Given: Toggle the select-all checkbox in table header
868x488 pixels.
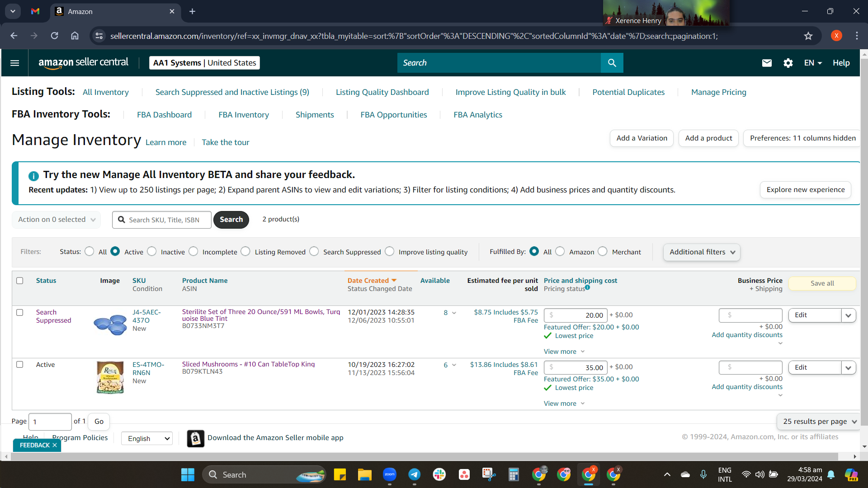Looking at the screenshot, I should coord(20,281).
